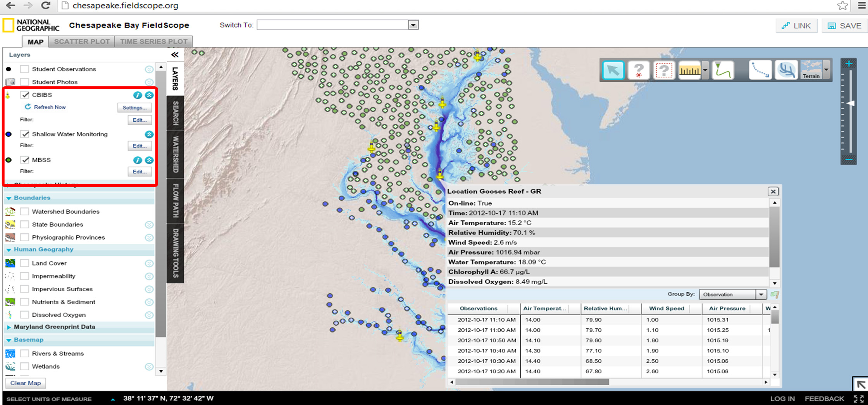Select the ruler measure tool
The image size is (868, 405).
[x=689, y=70]
